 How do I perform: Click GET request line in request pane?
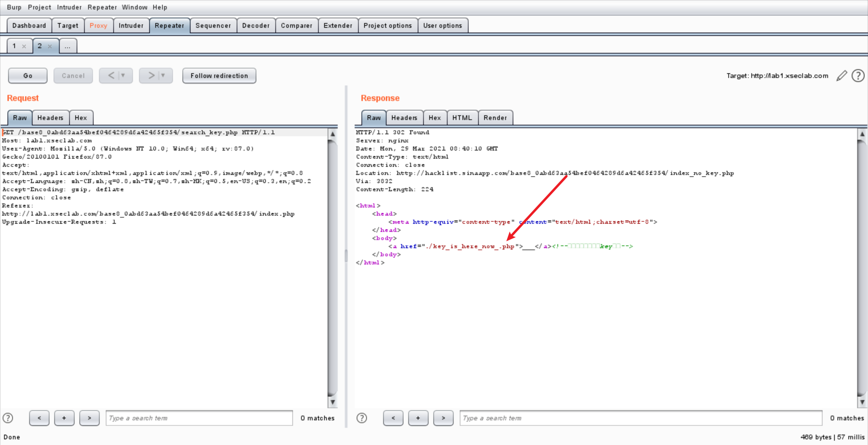pos(139,132)
